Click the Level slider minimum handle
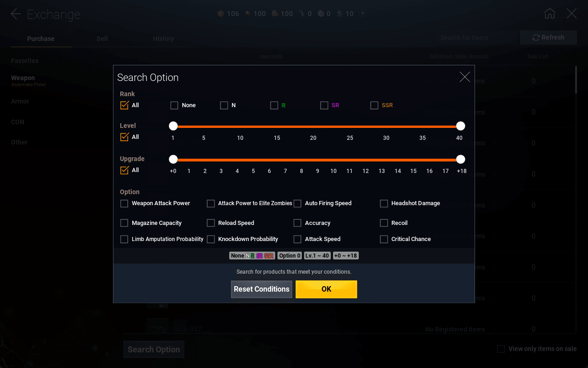Viewport: 588px width, 368px height. [x=173, y=126]
